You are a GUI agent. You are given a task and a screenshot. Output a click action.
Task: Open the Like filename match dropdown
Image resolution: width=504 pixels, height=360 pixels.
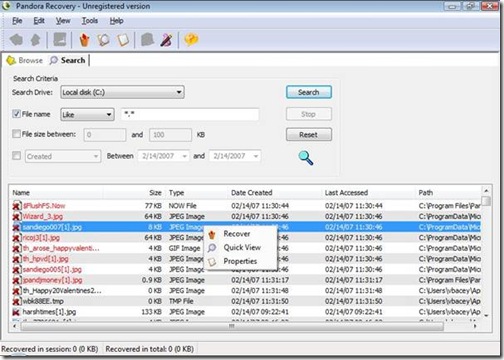pyautogui.click(x=87, y=115)
